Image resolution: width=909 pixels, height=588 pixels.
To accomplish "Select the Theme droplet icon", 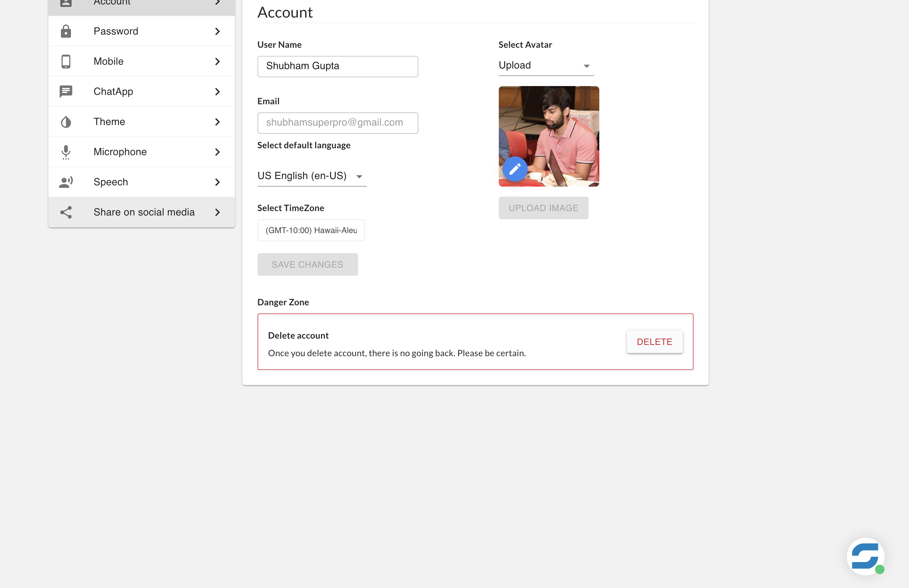I will 66,122.
